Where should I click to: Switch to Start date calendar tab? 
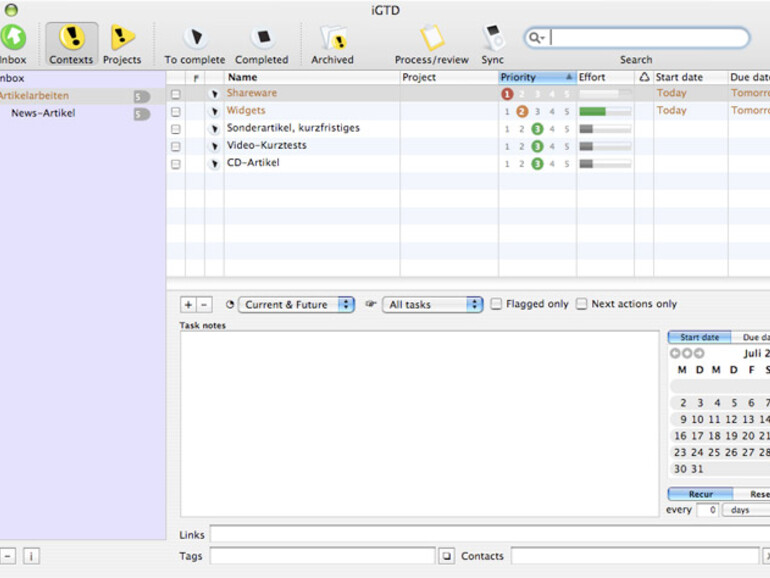(699, 337)
